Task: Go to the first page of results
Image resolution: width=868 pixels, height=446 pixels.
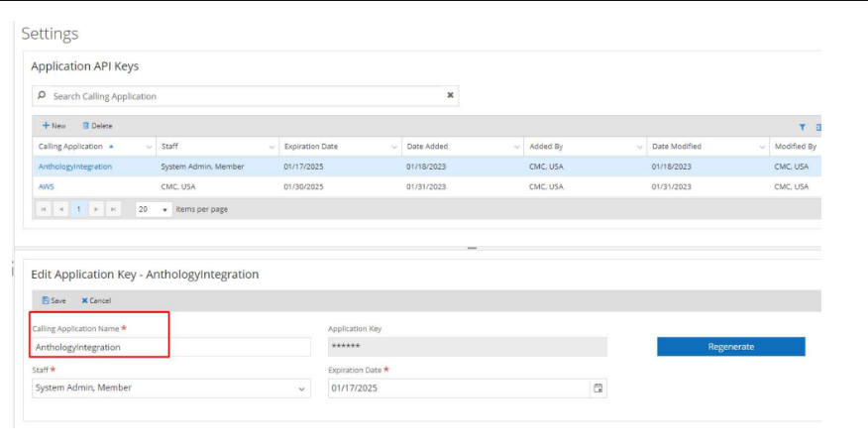Action: [x=44, y=210]
